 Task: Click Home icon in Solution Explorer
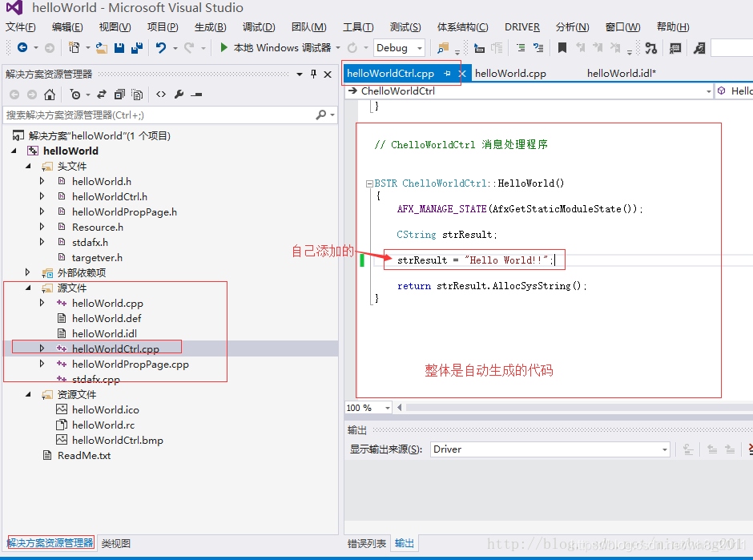coord(50,95)
